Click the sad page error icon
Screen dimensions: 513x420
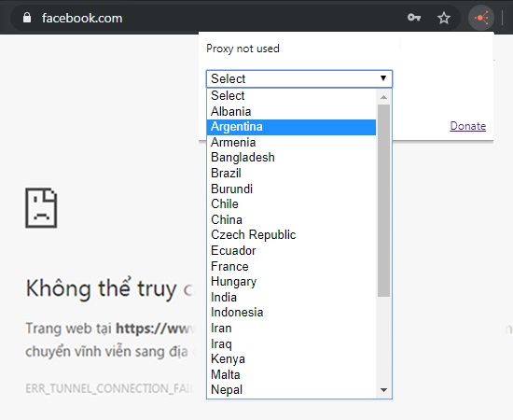click(41, 207)
